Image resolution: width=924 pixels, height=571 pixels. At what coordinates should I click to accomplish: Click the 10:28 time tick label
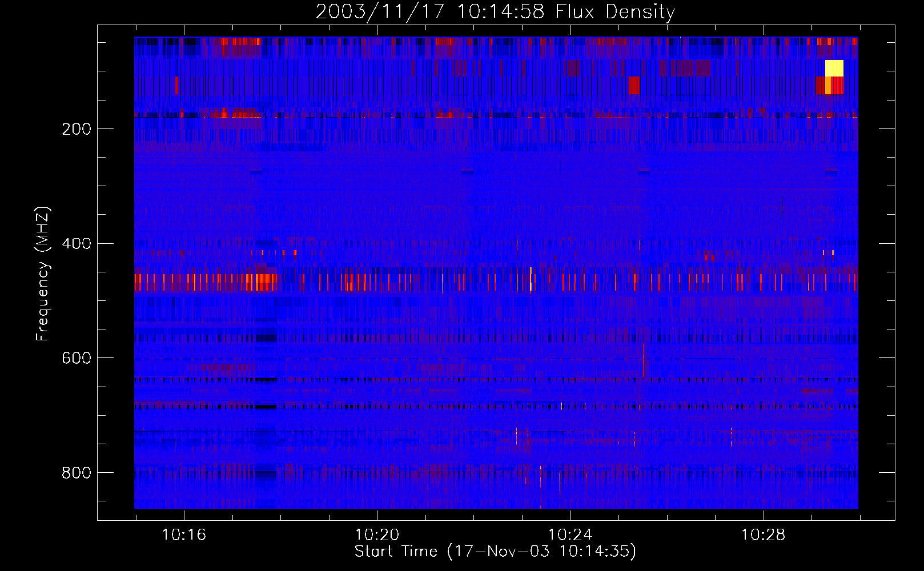763,535
